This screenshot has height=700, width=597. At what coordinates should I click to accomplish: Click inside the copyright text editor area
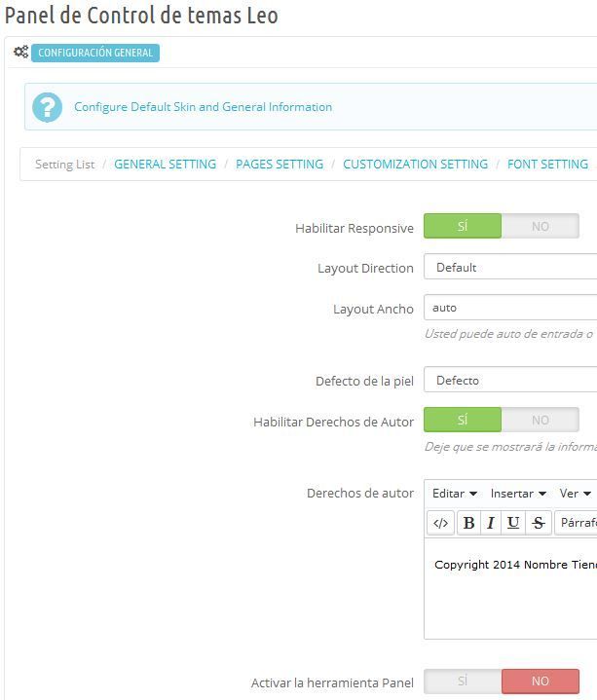pos(510,588)
